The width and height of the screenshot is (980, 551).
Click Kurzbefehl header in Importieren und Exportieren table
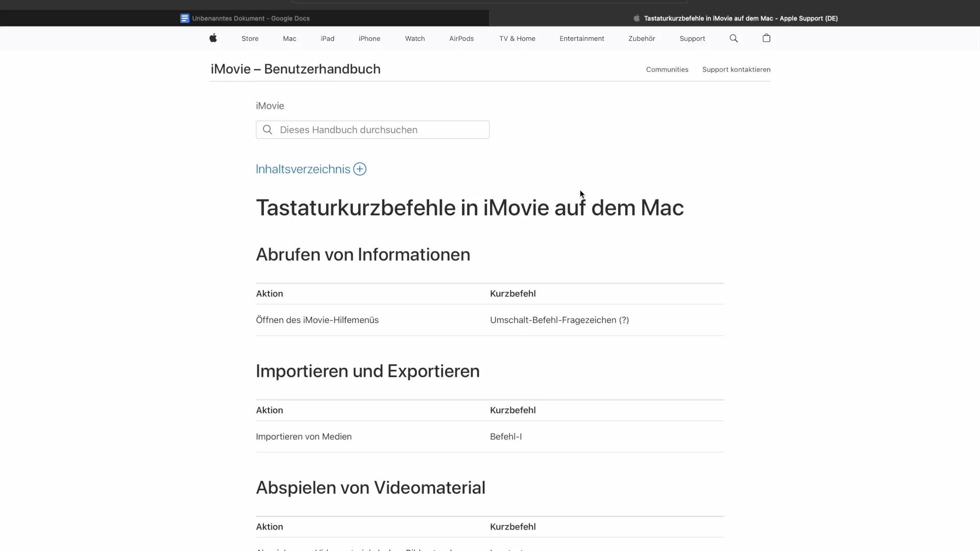513,410
